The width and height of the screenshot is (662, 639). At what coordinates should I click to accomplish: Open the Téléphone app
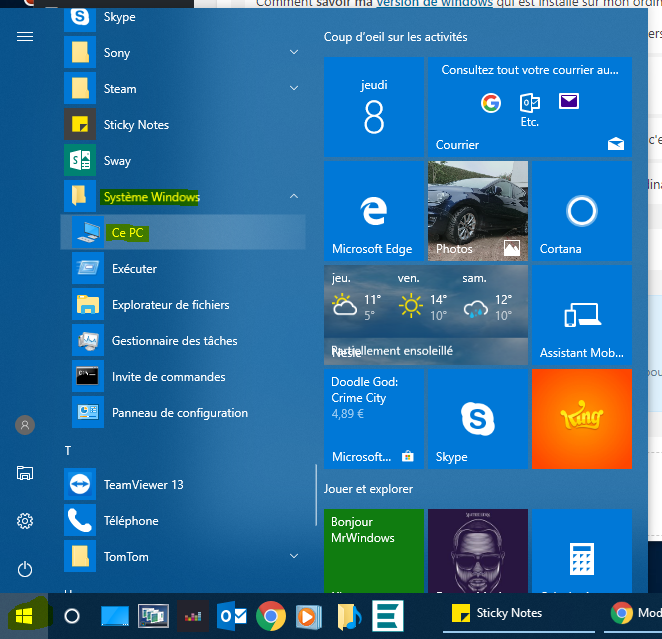(183, 520)
